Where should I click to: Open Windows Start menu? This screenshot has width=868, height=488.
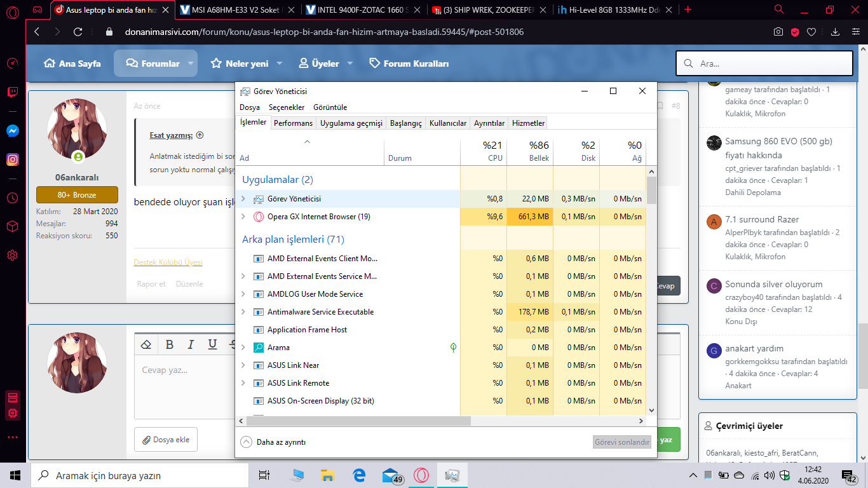[x=15, y=475]
